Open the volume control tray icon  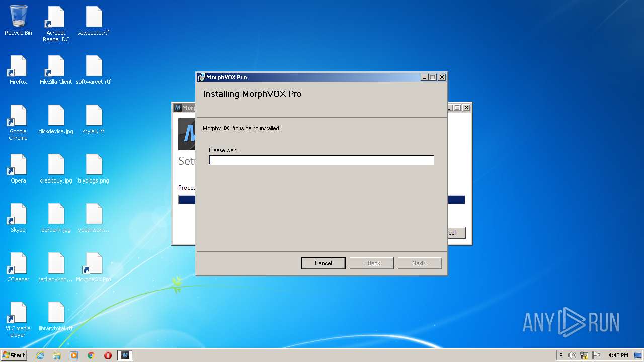click(x=572, y=355)
